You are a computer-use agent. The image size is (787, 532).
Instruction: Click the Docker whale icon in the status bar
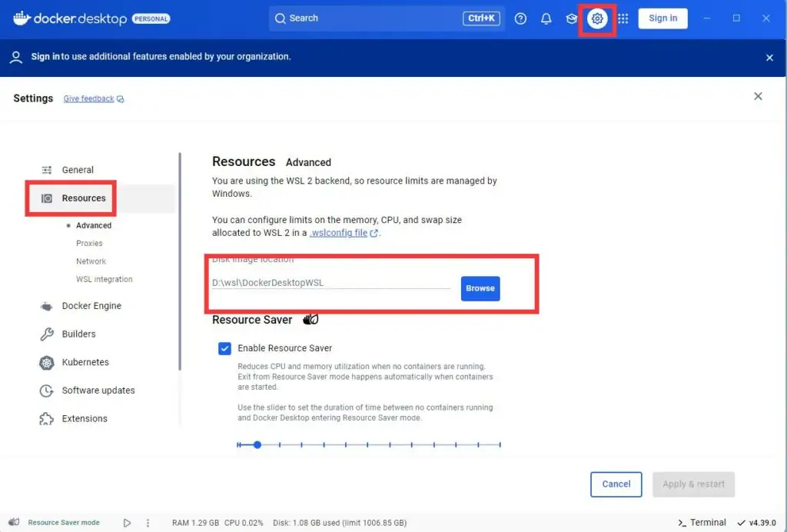point(13,522)
